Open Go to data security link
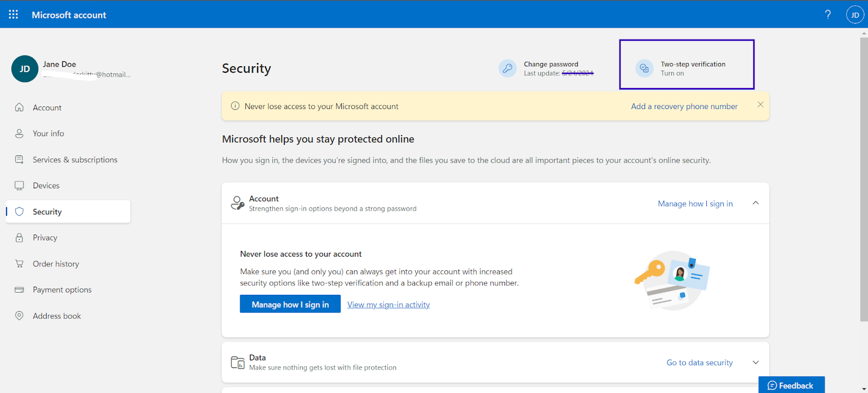The width and height of the screenshot is (868, 393). pos(700,363)
